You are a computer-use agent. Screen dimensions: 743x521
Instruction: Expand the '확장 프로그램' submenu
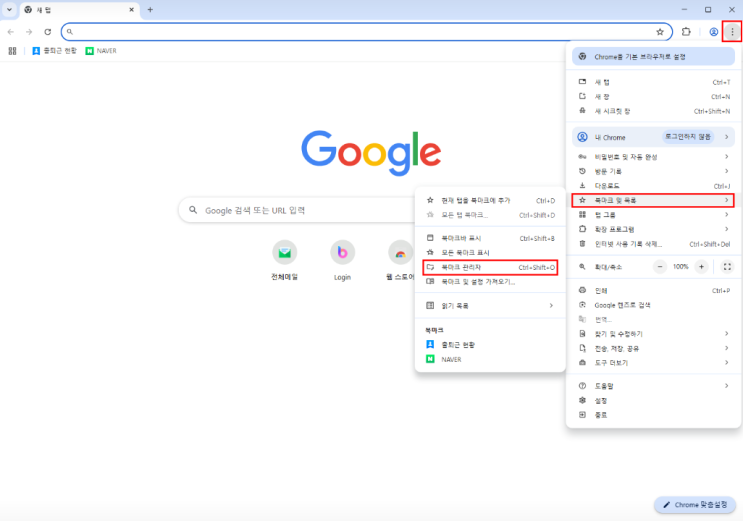click(x=653, y=229)
